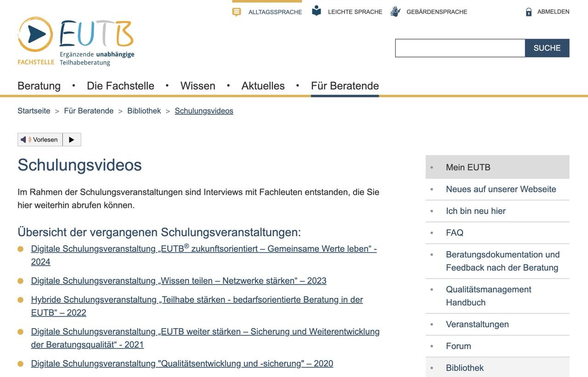The image size is (588, 377).
Task: Click inside the search text field
Action: [x=460, y=48]
